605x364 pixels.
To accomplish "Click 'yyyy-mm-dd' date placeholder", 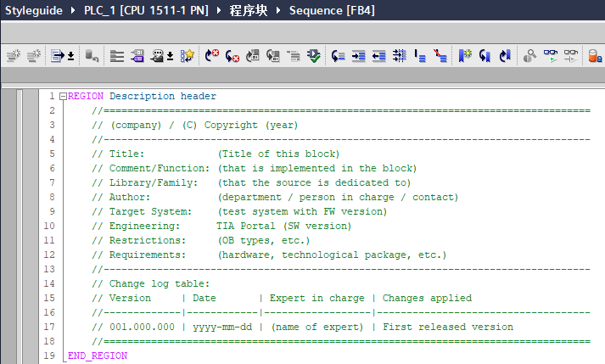I will [222, 328].
